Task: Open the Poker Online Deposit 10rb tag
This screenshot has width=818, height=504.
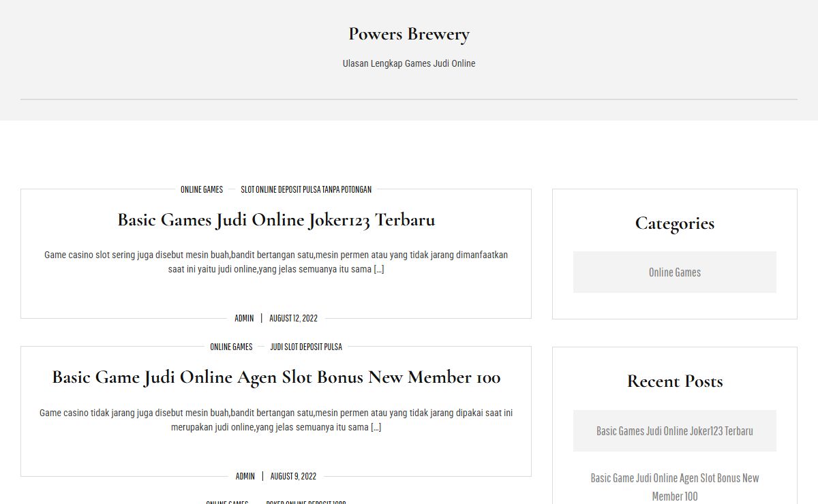Action: 306,501
